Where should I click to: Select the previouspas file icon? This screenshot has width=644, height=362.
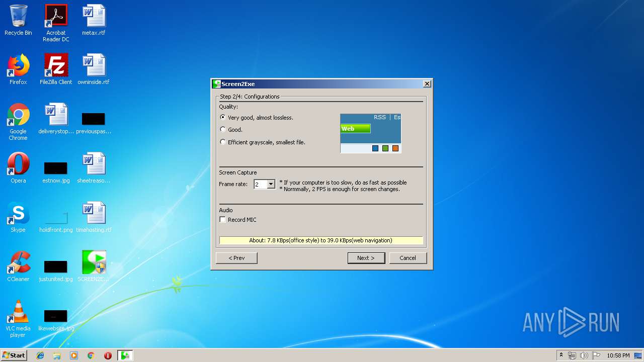click(94, 122)
